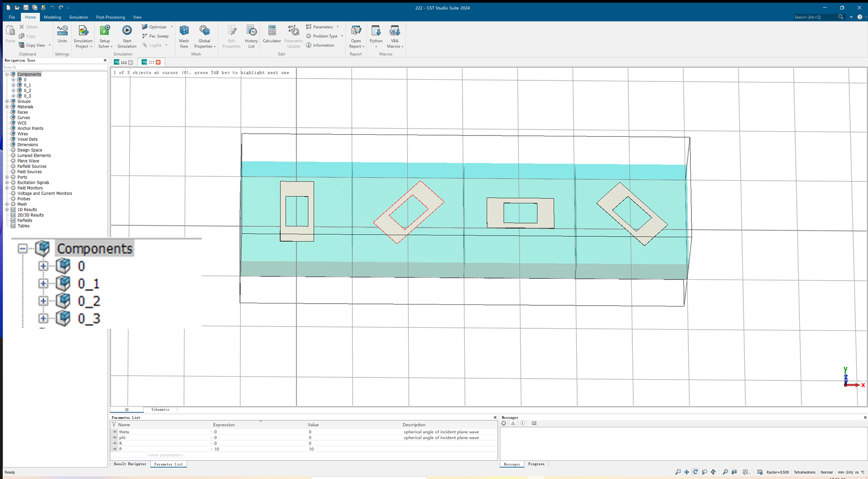Select Field Monitors in navigation tree
This screenshot has width=868, height=479.
pyautogui.click(x=30, y=188)
